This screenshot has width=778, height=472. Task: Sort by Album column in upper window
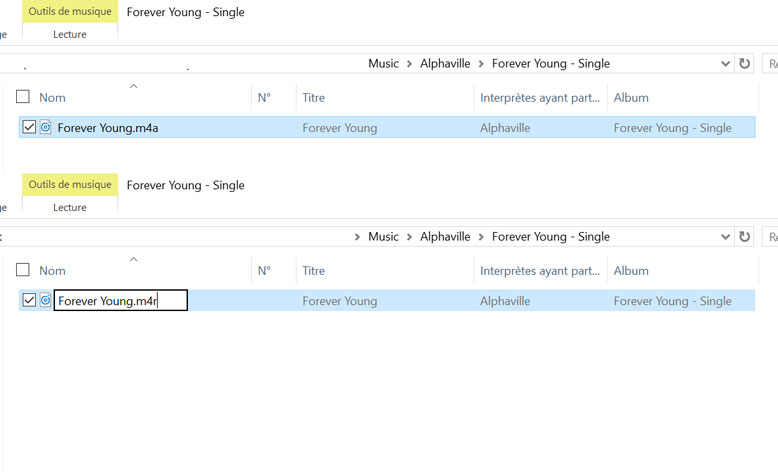(x=631, y=97)
